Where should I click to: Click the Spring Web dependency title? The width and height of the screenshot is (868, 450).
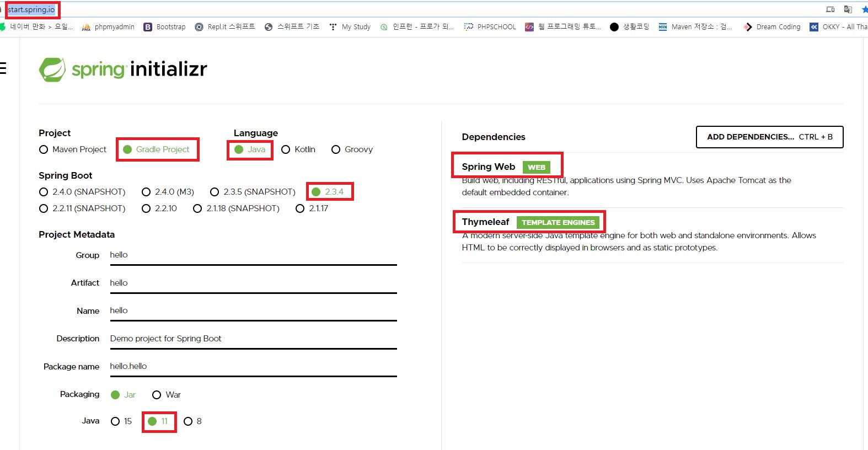489,167
